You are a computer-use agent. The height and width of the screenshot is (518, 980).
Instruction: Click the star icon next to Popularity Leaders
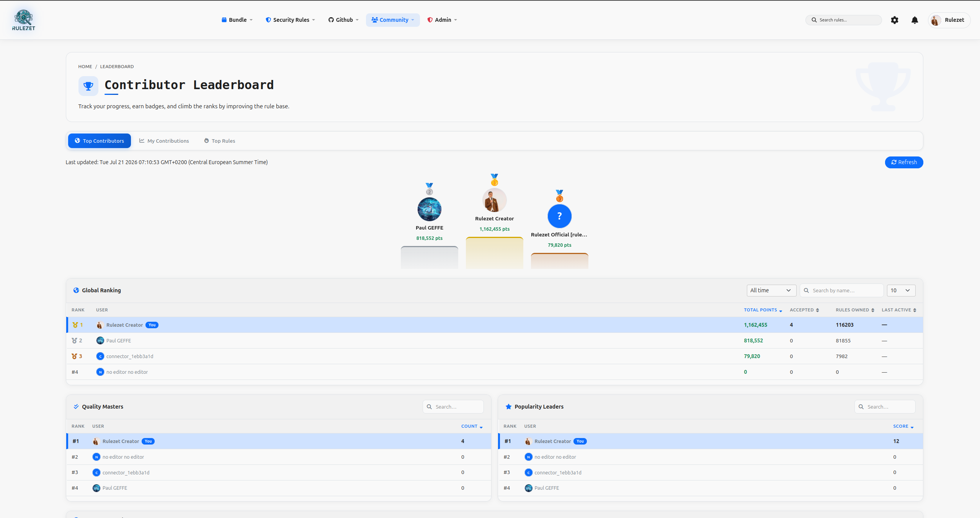coord(508,407)
